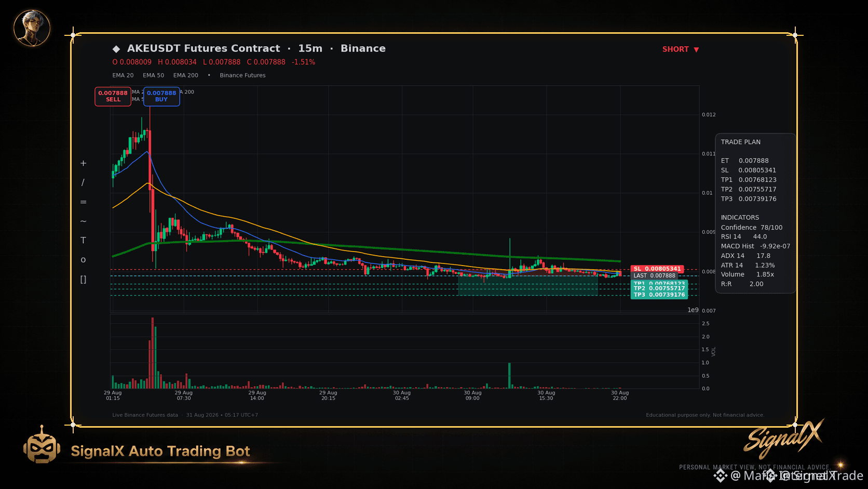
Task: Click the Binance logo next to username
Action: pos(720,475)
